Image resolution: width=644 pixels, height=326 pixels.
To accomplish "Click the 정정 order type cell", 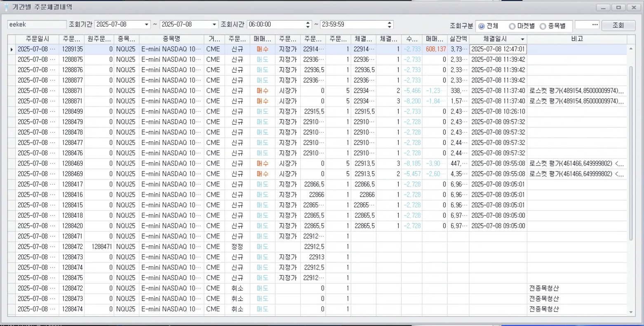I will pyautogui.click(x=237, y=247).
